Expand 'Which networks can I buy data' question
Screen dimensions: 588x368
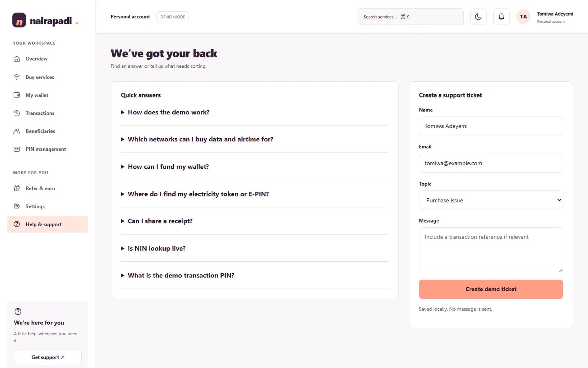[254, 139]
